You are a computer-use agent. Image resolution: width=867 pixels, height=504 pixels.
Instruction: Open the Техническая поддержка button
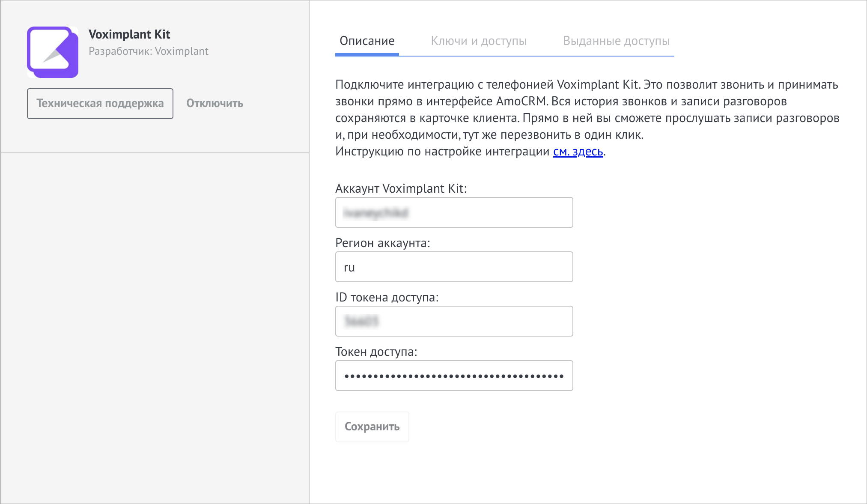pos(100,104)
